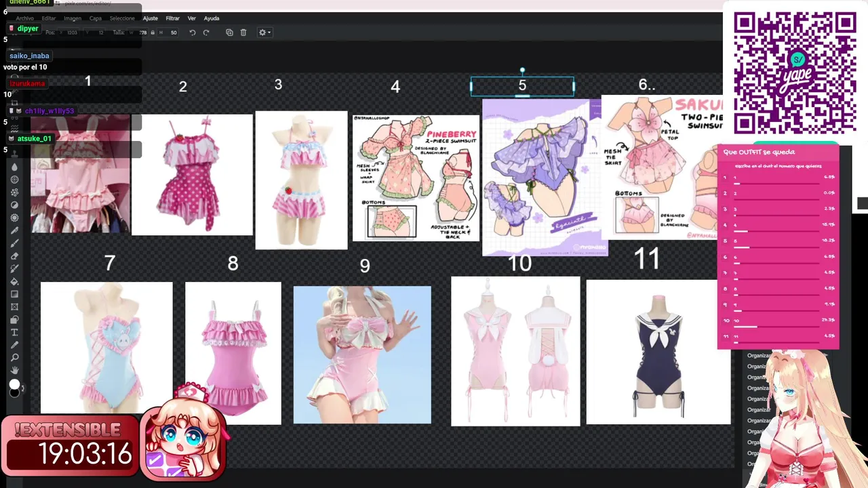The width and height of the screenshot is (868, 488).
Task: Select the Brush draw tool
Action: coord(14,243)
